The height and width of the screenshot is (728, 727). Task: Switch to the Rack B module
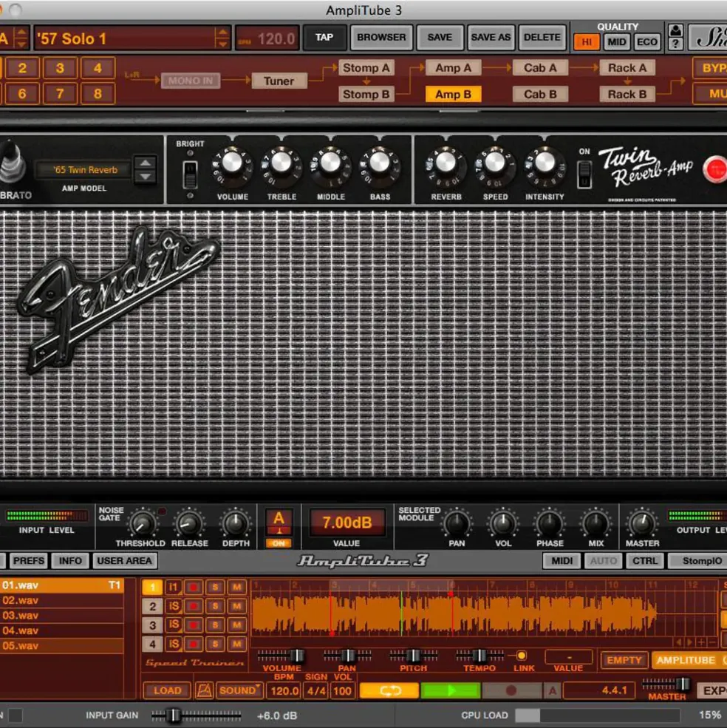tap(627, 95)
